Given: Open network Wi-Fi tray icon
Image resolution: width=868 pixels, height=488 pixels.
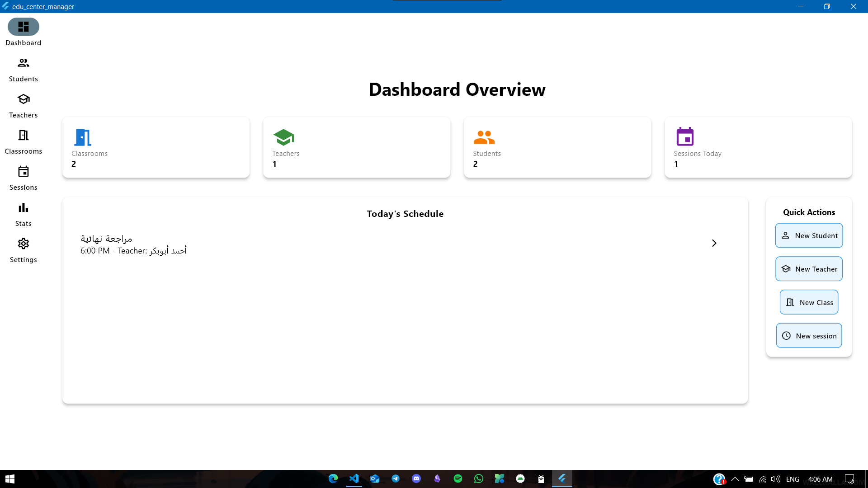Looking at the screenshot, I should [x=762, y=479].
